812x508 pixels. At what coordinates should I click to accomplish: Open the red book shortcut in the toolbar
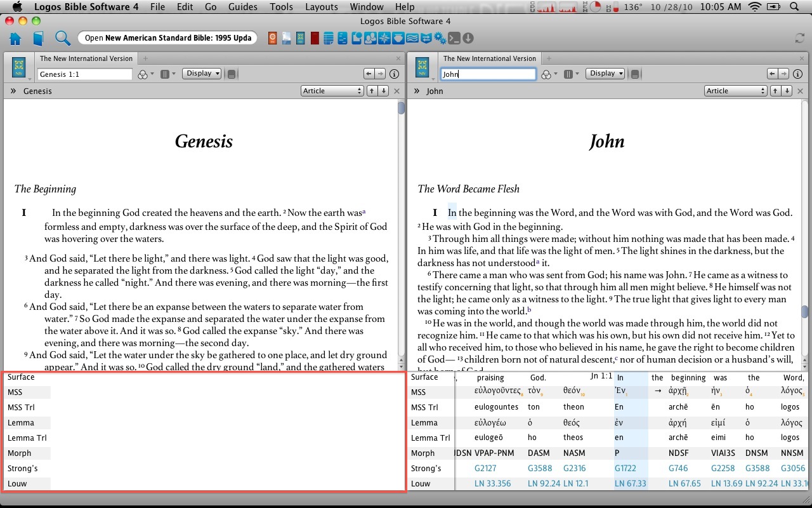313,38
